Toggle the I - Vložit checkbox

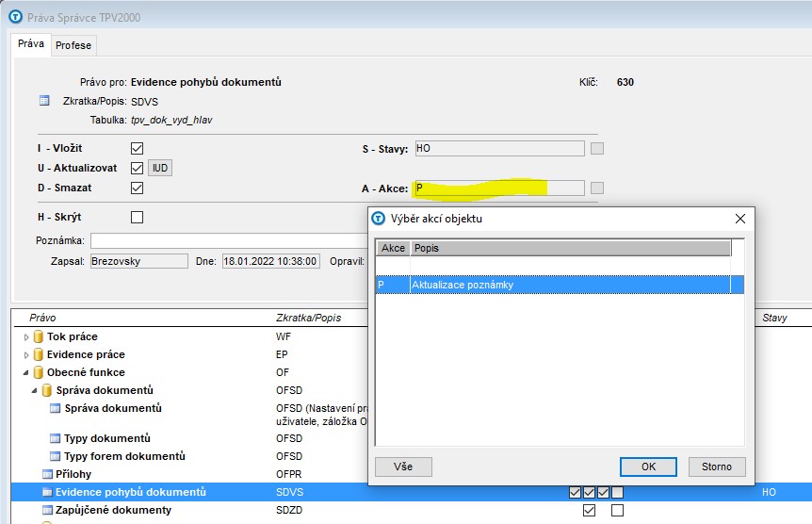137,148
